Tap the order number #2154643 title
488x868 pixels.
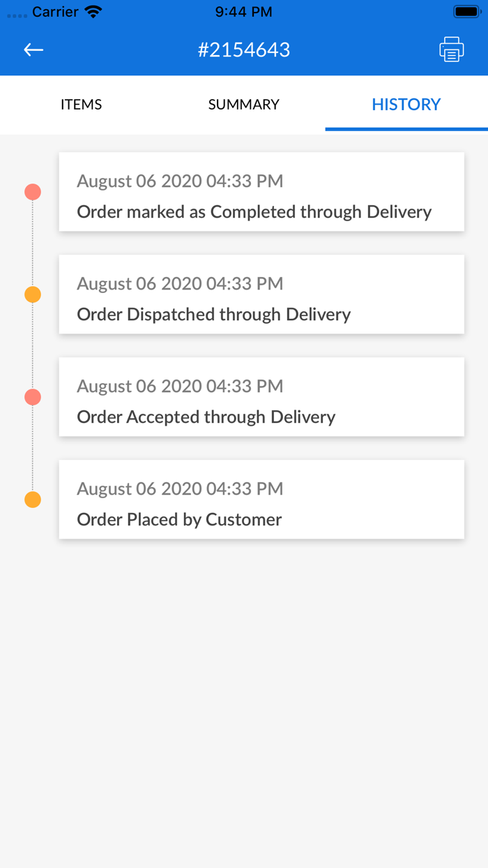(245, 50)
